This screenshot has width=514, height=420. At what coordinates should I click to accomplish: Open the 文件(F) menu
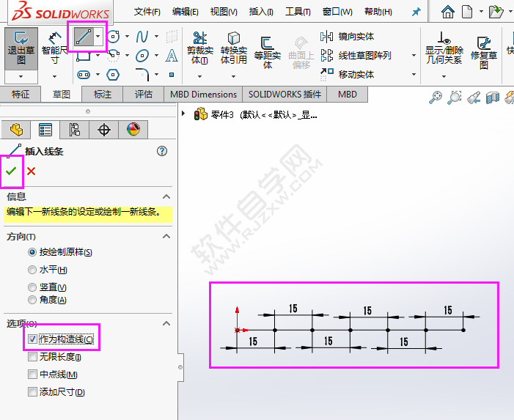147,12
